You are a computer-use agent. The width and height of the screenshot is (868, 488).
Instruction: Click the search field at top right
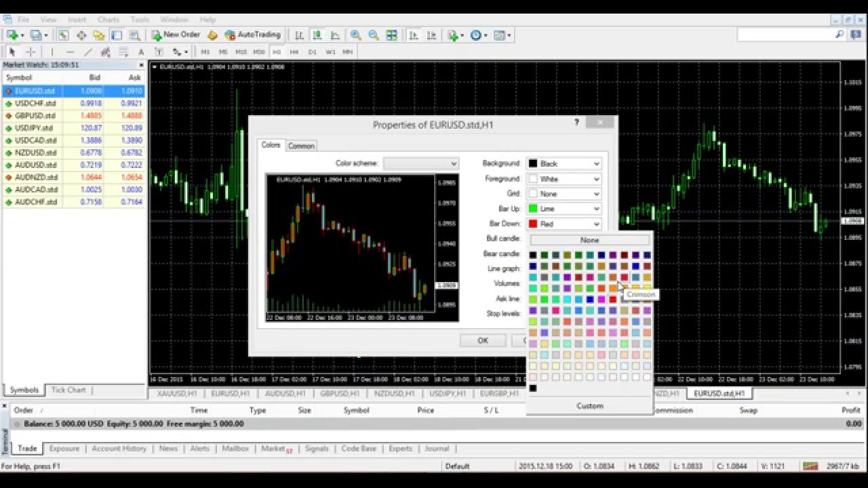click(x=791, y=35)
